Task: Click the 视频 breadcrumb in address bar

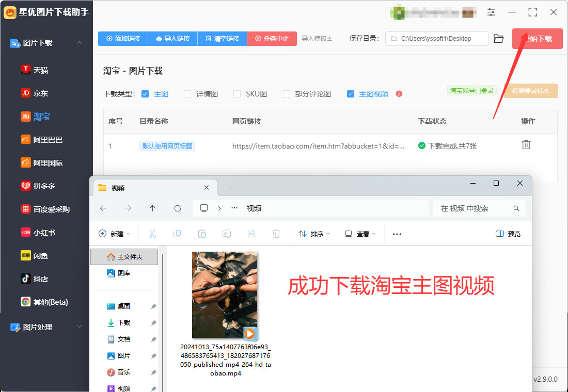Action: (254, 208)
